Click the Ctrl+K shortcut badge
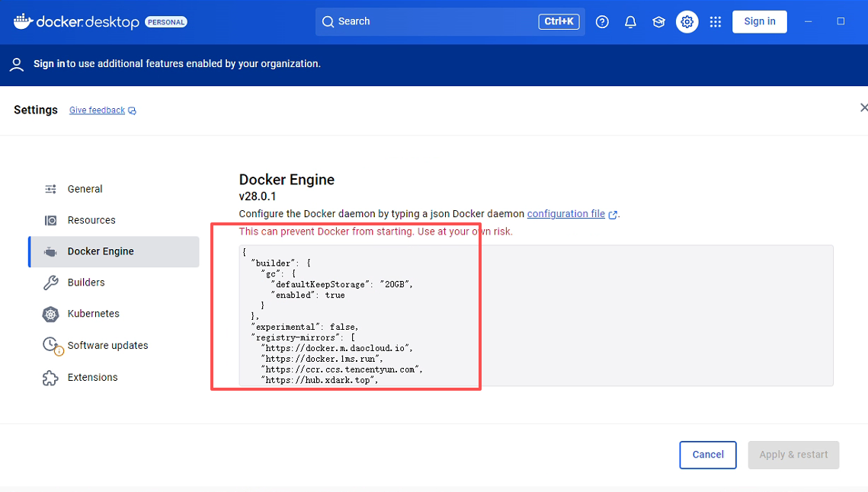This screenshot has width=868, height=492. click(x=559, y=21)
